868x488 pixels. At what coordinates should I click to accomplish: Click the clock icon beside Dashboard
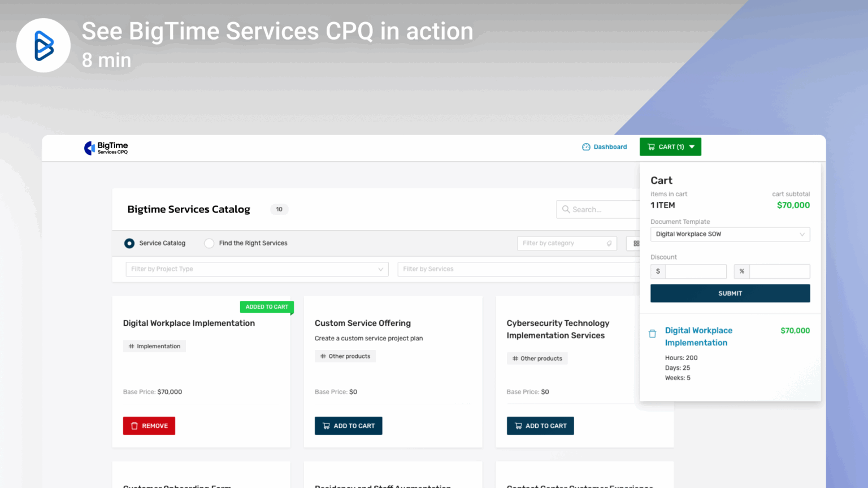coord(586,146)
